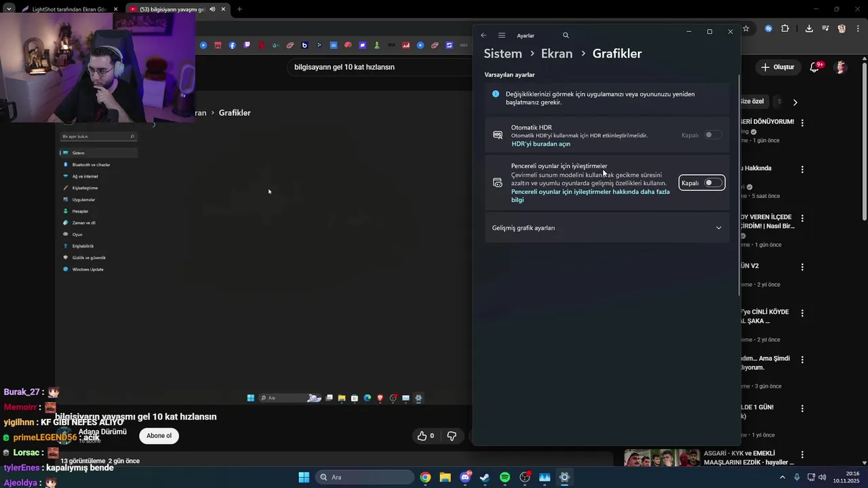Bookmark this page with the star icon
Viewport: 868px width, 488px height.
(746, 28)
